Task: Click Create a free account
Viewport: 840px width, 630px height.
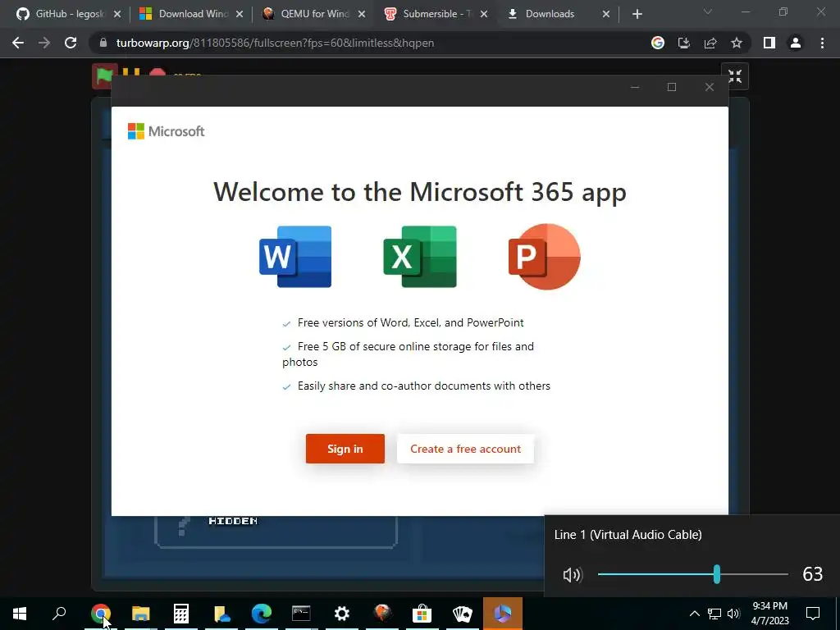Action: coord(465,449)
